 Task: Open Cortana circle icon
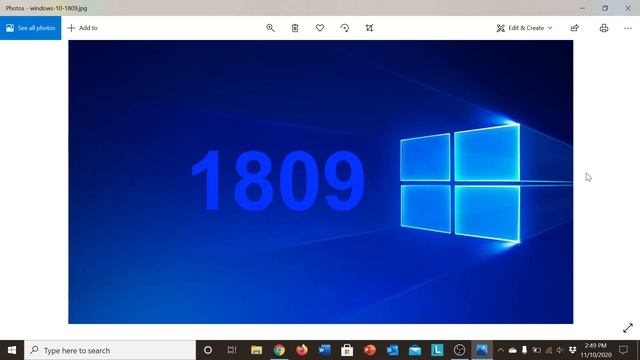(208, 350)
